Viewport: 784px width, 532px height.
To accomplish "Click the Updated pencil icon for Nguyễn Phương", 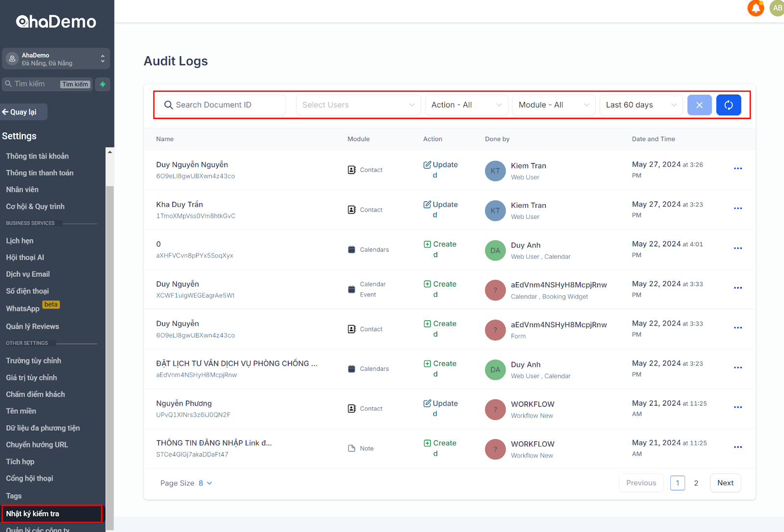I will (x=427, y=403).
